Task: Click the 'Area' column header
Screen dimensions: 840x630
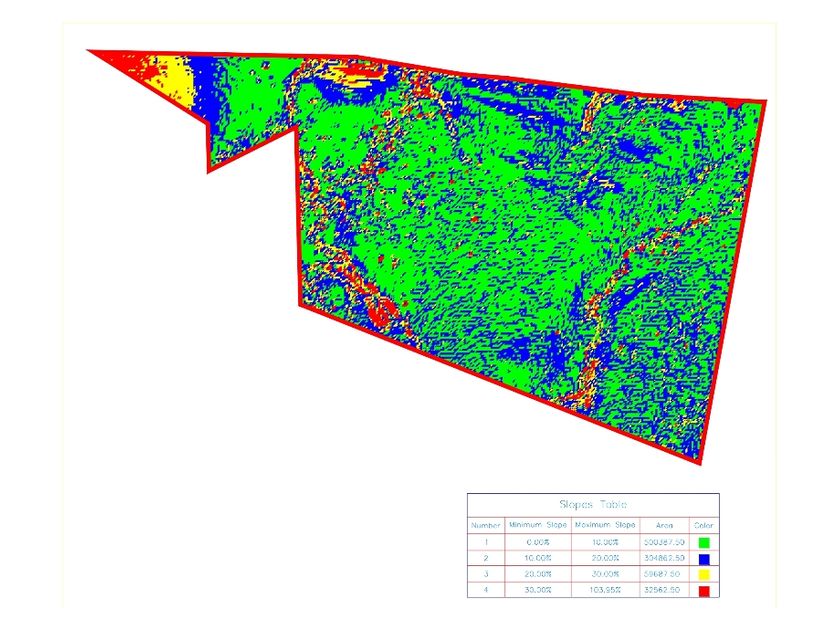Action: click(x=664, y=526)
